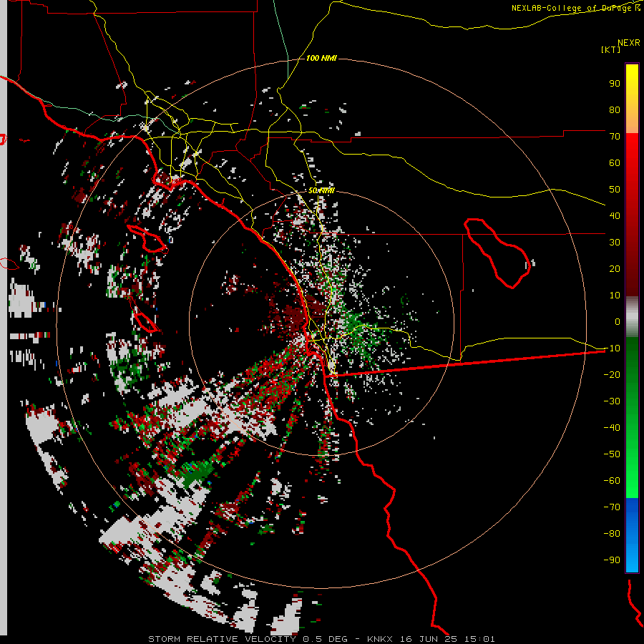Select the -50 knot scale label
The image size is (644, 644).
(x=612, y=454)
